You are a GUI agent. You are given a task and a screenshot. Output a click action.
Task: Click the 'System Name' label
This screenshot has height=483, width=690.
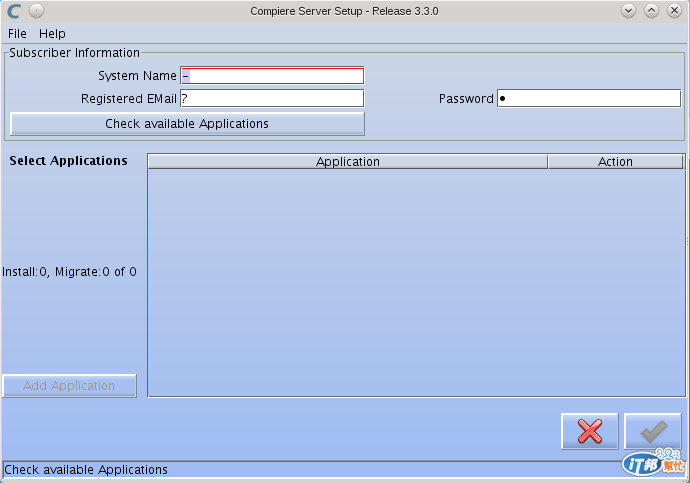click(137, 76)
